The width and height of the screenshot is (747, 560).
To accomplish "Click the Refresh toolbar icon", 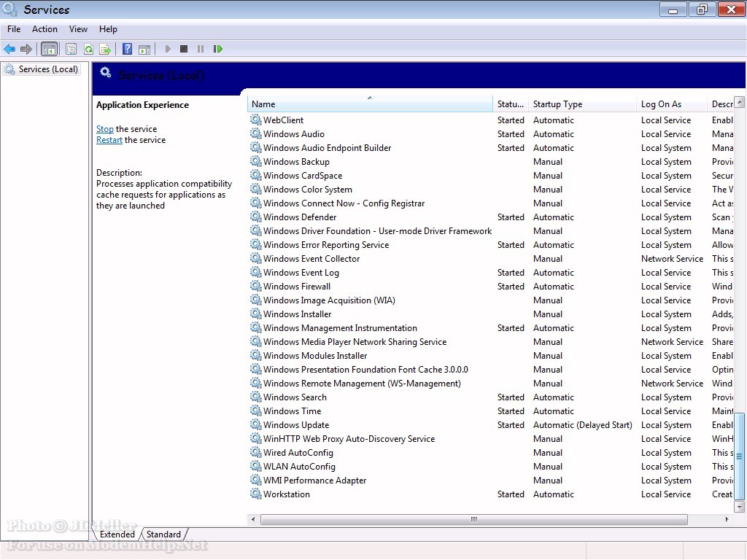I will [88, 49].
